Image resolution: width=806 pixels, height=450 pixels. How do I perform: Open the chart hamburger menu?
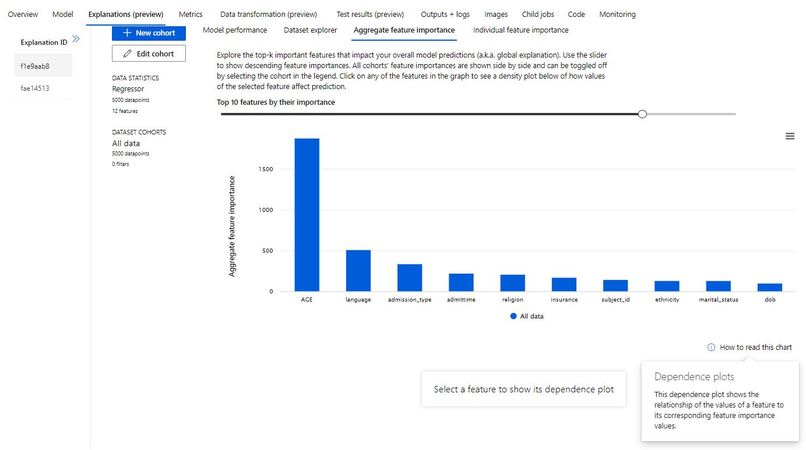click(790, 136)
